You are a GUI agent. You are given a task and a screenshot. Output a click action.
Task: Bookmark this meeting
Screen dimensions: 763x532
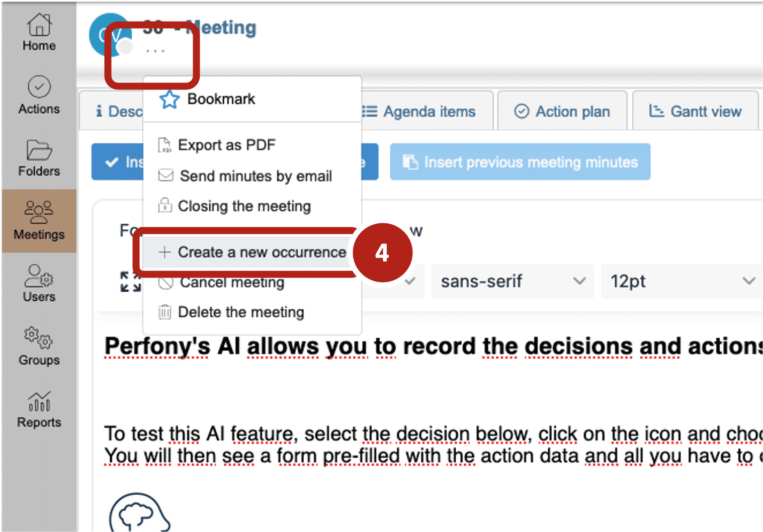[x=221, y=99]
